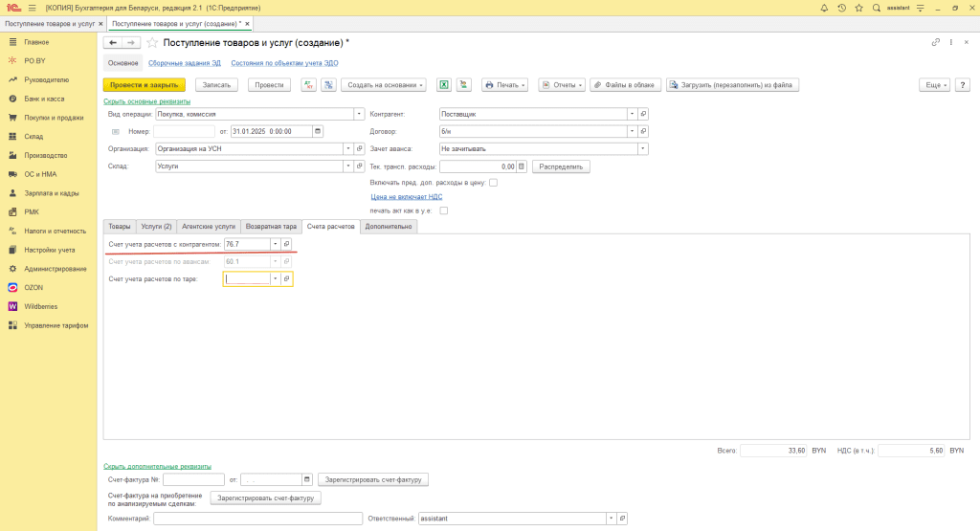Open dropdown for 'Счет учета расчетов с контрагентом'

pos(275,244)
